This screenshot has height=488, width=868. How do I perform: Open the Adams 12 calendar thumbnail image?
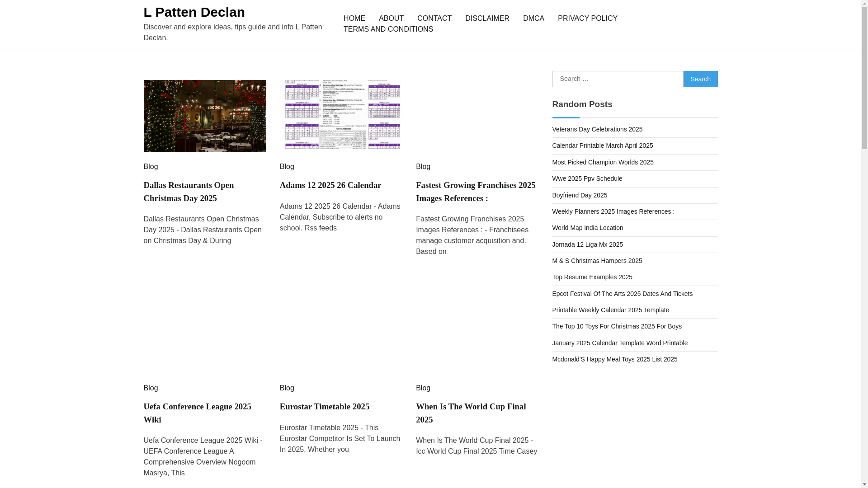point(341,115)
